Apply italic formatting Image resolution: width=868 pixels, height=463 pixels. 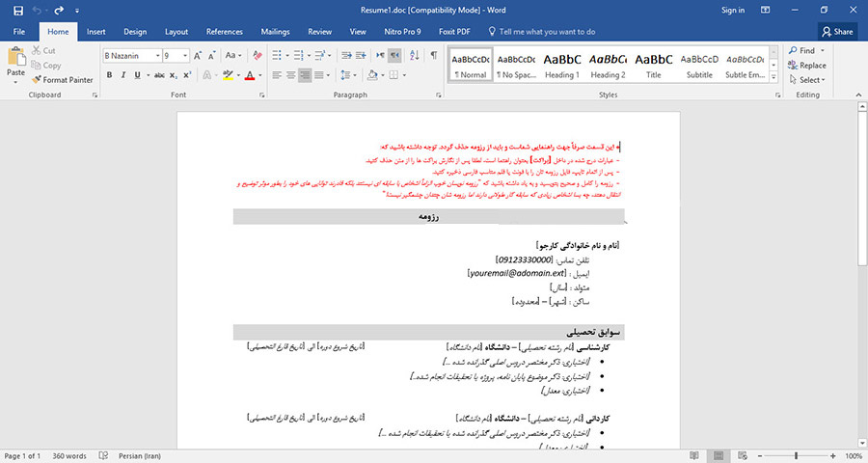pos(122,75)
